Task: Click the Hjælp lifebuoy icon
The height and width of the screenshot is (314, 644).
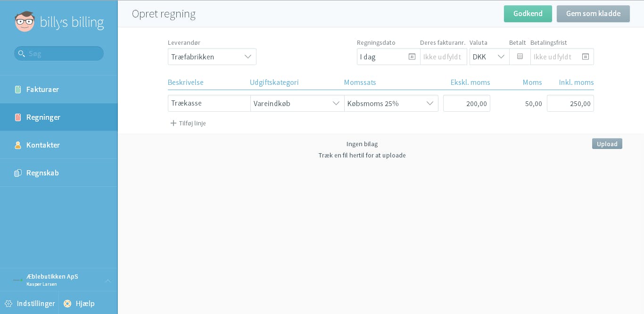Action: coord(67,304)
